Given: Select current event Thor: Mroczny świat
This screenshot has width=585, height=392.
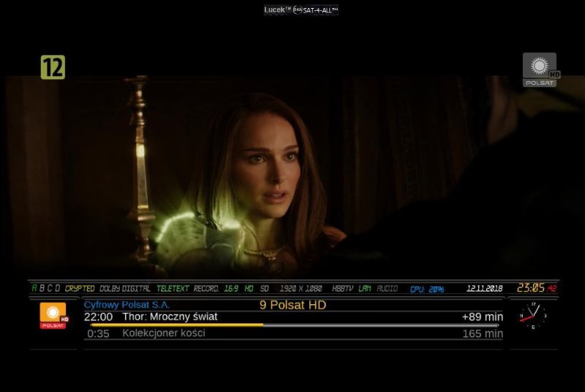Looking at the screenshot, I should pos(170,317).
